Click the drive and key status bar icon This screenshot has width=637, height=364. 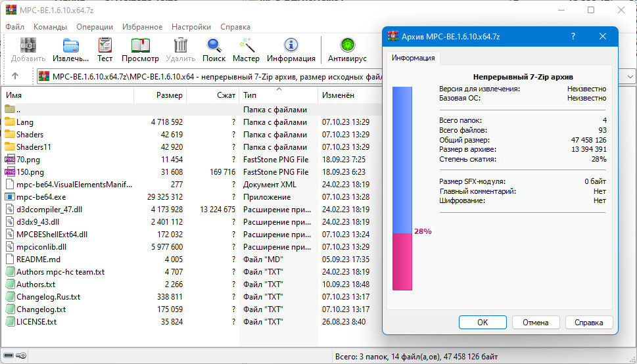coord(14,356)
